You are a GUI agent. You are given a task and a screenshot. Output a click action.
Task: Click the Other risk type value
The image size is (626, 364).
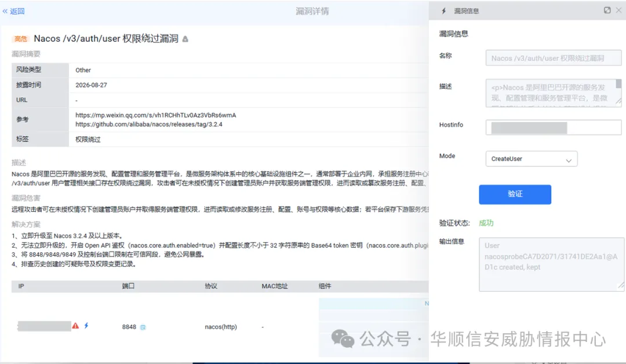tap(83, 70)
